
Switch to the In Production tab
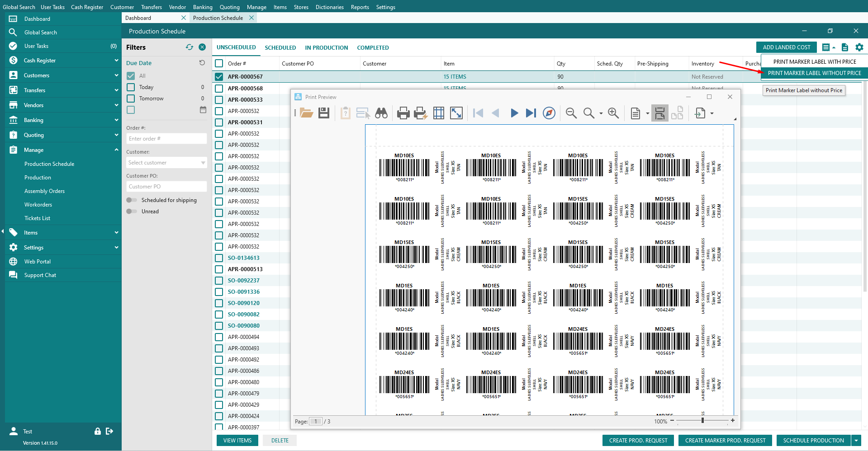click(326, 47)
